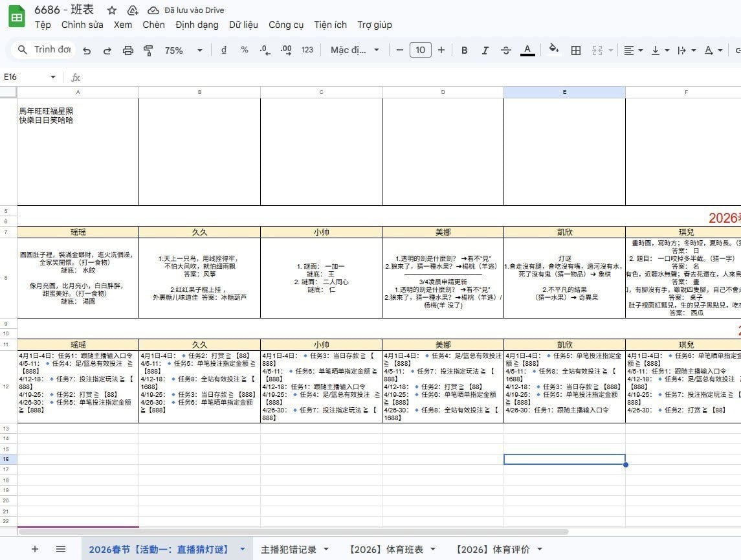741x560 pixels.
Task: Add a new sheet with plus icon
Action: (35, 549)
